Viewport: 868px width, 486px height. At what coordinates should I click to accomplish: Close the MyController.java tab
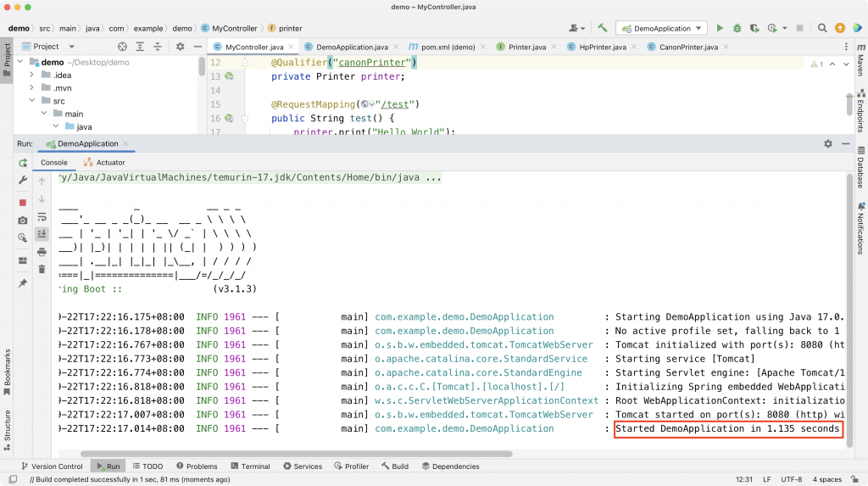(x=292, y=47)
